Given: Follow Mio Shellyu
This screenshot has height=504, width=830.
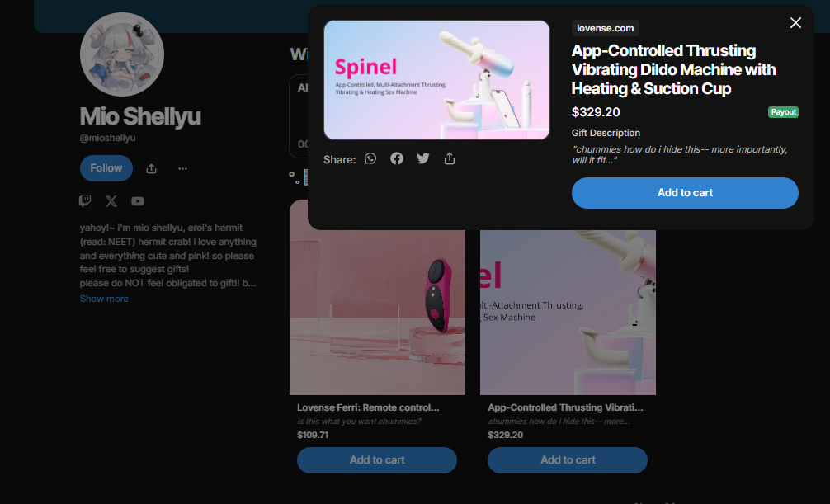Looking at the screenshot, I should pyautogui.click(x=106, y=168).
